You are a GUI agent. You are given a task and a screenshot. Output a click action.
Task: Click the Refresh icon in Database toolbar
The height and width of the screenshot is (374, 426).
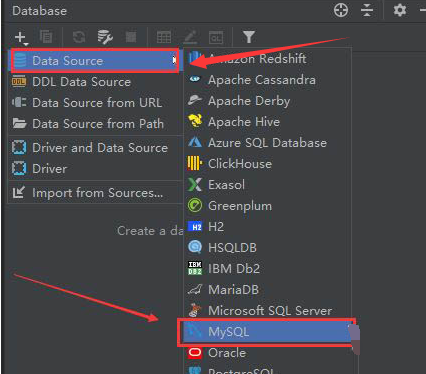click(79, 37)
